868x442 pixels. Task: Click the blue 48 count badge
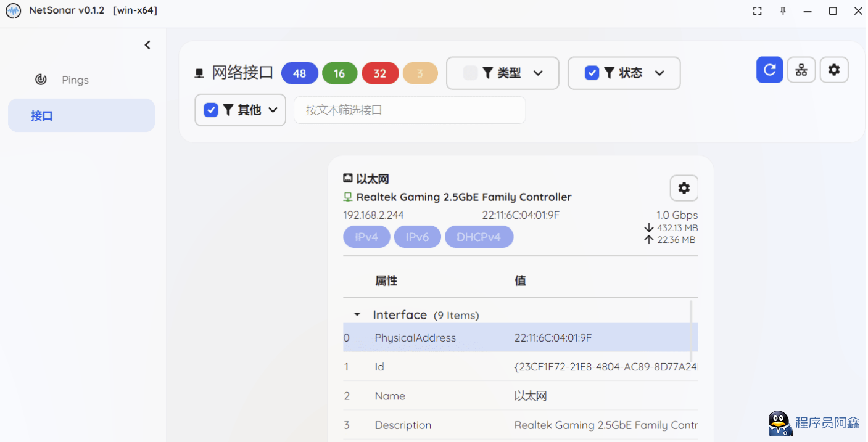tap(299, 73)
